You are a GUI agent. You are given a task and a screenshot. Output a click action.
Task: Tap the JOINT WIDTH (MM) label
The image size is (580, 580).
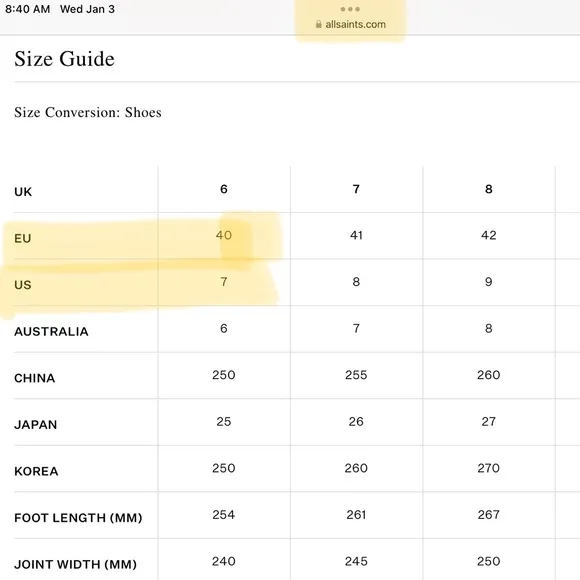75,564
